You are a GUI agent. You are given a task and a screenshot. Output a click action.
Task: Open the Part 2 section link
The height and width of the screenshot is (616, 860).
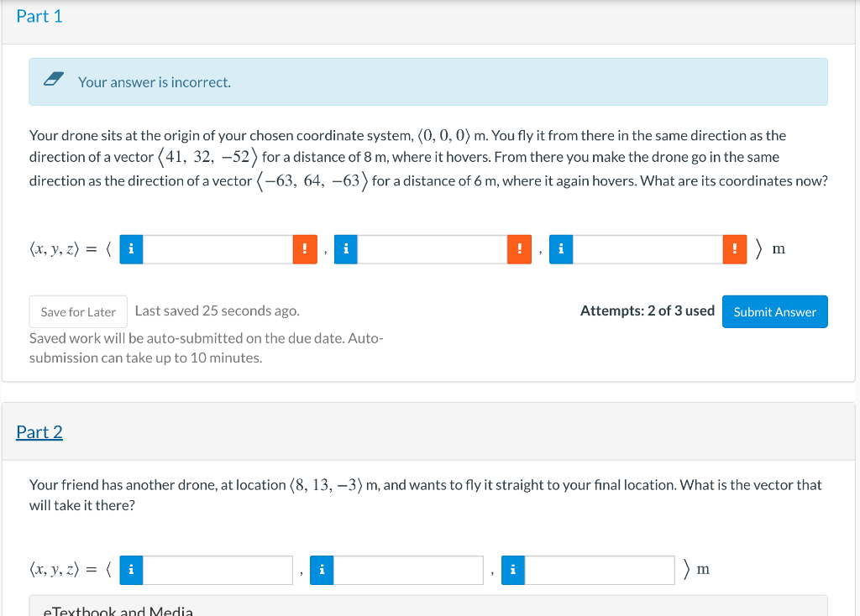pyautogui.click(x=39, y=431)
